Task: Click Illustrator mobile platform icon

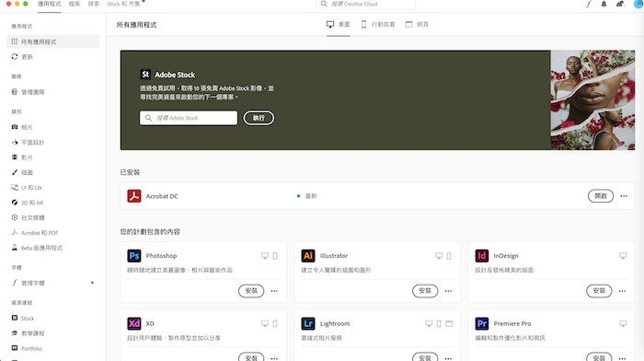Action: pos(449,256)
